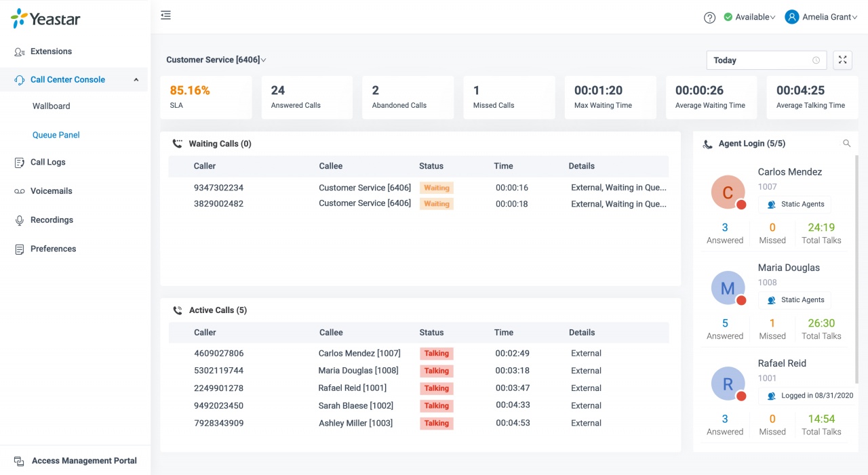Open help via the question mark icon
This screenshot has width=868, height=475.
(x=709, y=18)
